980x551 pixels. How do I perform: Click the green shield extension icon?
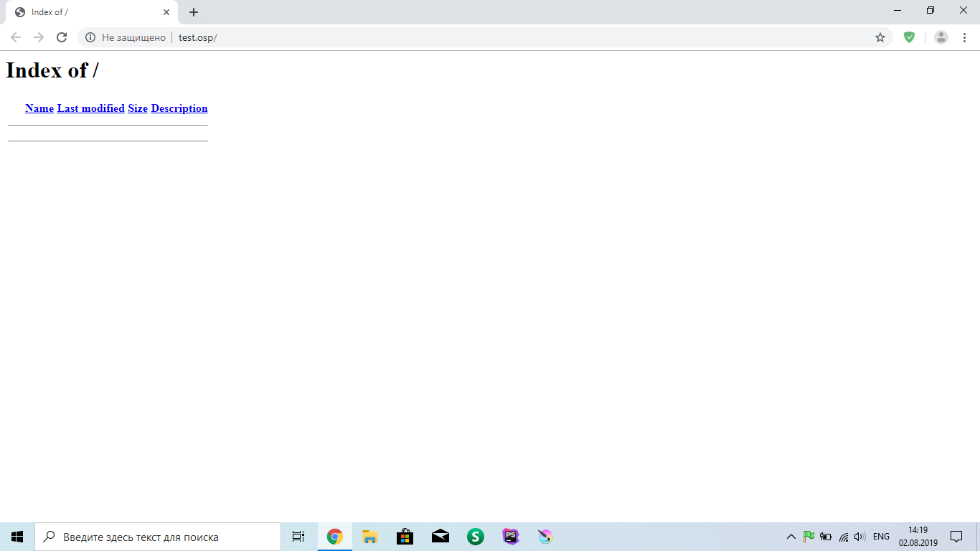(909, 37)
